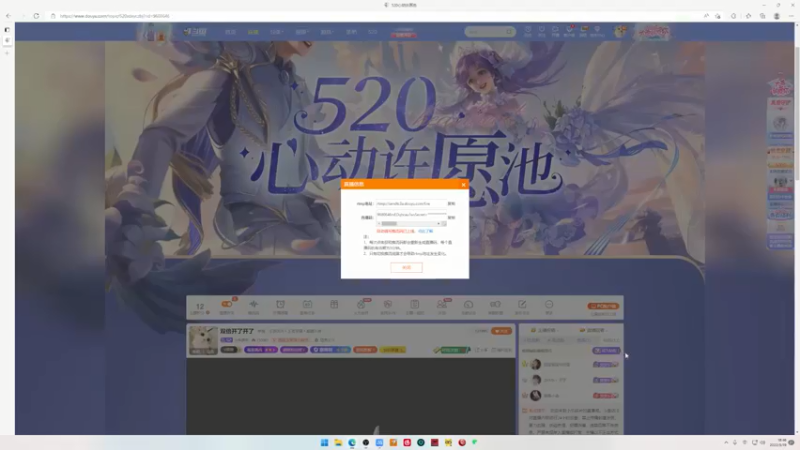Click the orange follow button with heart
This screenshot has height=450, width=800.
501,331
